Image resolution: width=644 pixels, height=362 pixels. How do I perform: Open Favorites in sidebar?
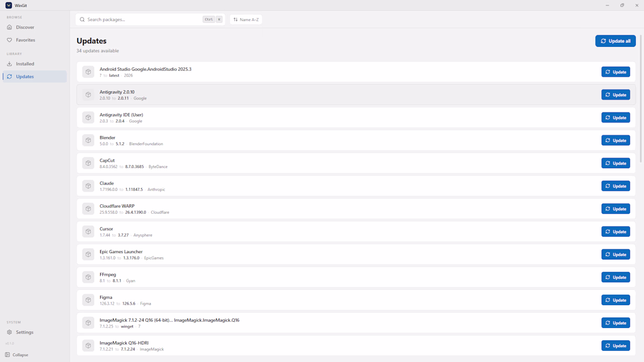point(35,40)
